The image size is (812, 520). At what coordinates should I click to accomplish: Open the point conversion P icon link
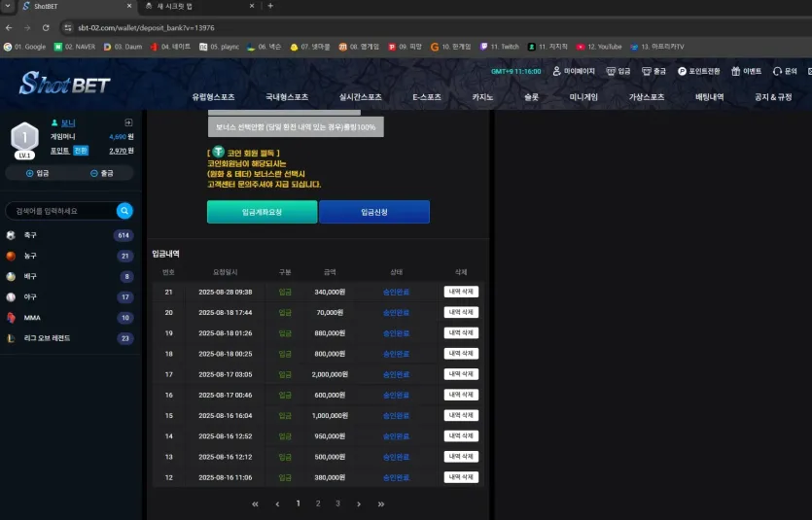(698, 71)
